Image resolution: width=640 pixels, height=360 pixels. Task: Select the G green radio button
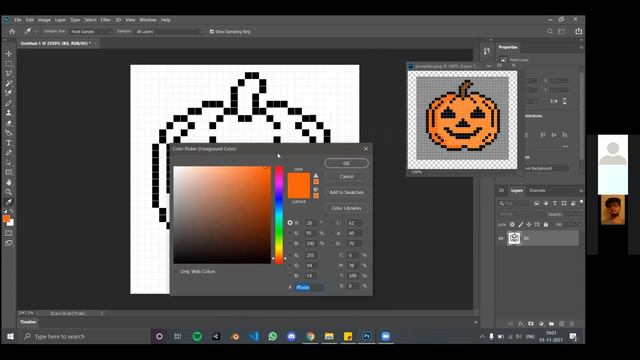coord(290,265)
